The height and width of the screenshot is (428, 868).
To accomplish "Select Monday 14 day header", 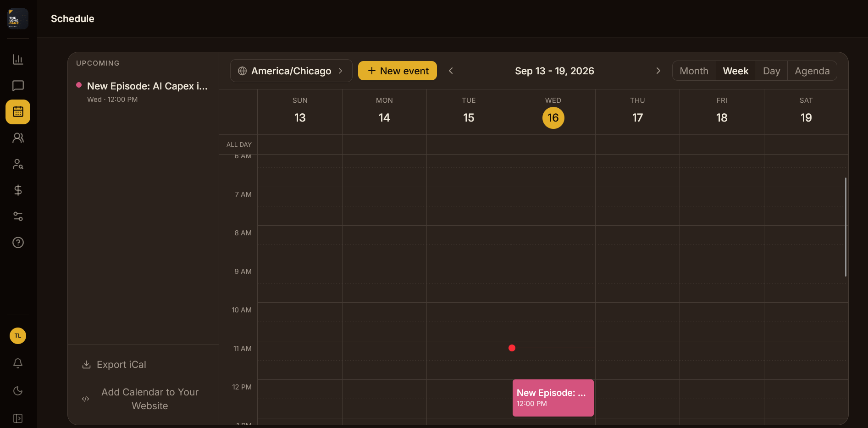I will 384,111.
